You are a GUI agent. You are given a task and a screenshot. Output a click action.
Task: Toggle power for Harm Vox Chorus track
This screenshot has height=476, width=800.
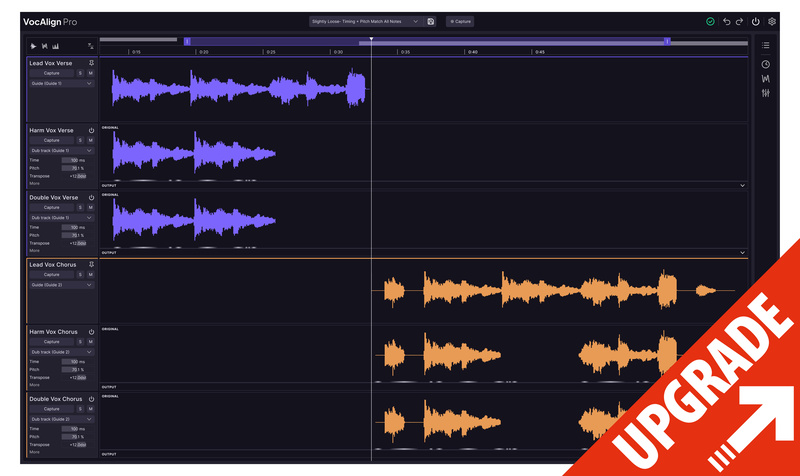91,332
